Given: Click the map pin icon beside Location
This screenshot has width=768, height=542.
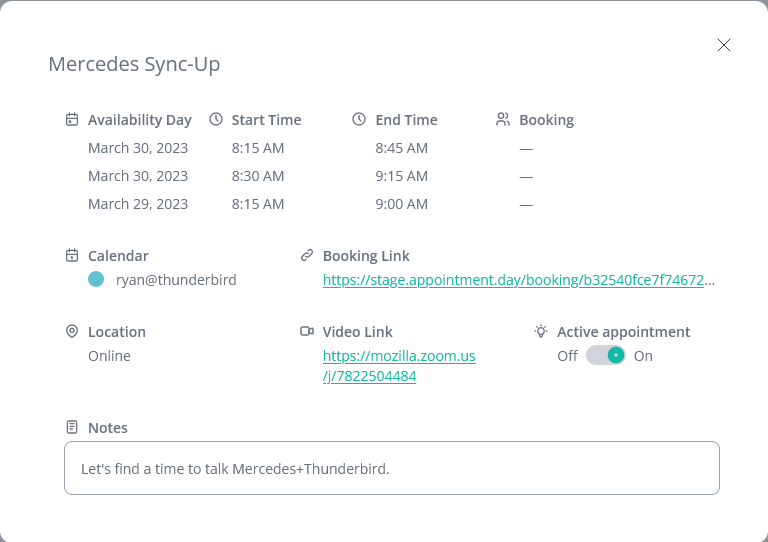Looking at the screenshot, I should [72, 332].
